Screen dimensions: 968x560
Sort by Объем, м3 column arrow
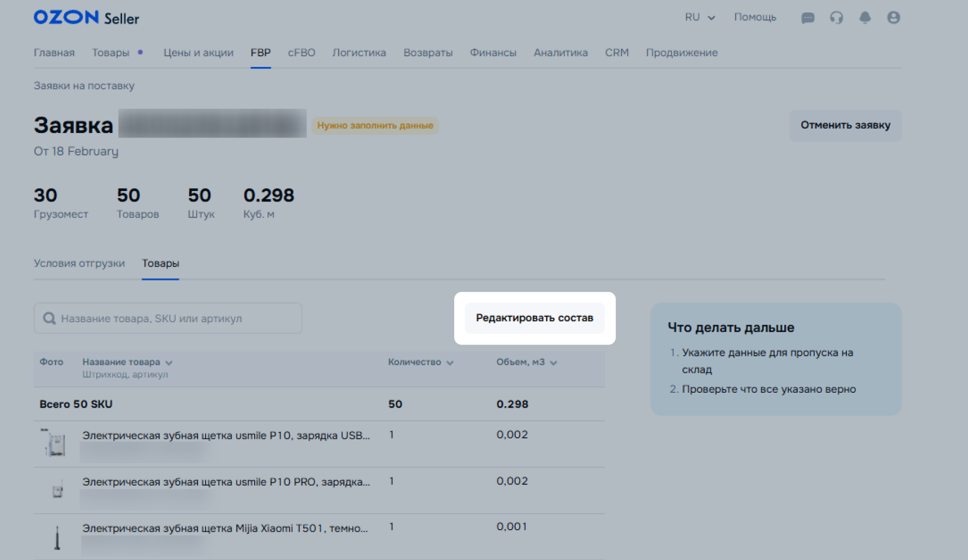[x=553, y=362]
